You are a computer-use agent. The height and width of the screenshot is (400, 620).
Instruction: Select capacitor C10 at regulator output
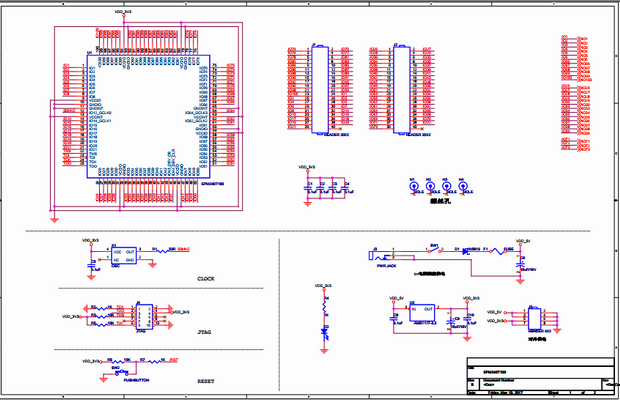(466, 319)
